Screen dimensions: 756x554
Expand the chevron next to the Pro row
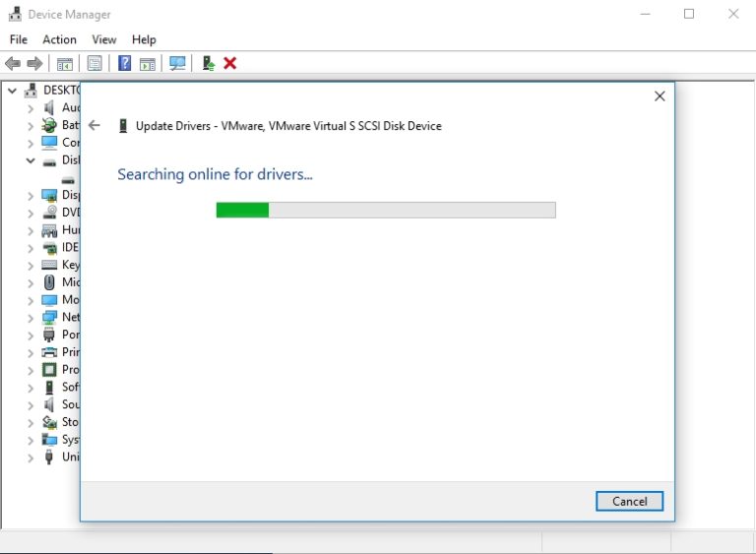[x=31, y=371]
